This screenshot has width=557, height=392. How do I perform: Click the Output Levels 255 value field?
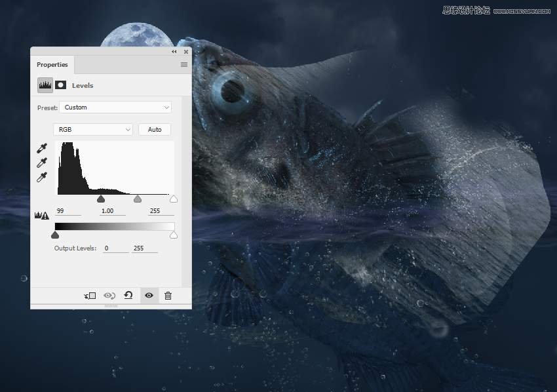[x=145, y=248]
